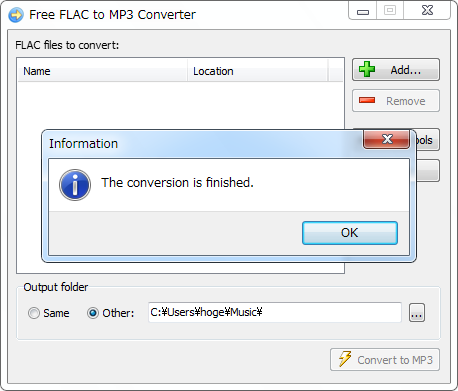
Task: Click the empty FLAC files list area
Action: point(180,106)
